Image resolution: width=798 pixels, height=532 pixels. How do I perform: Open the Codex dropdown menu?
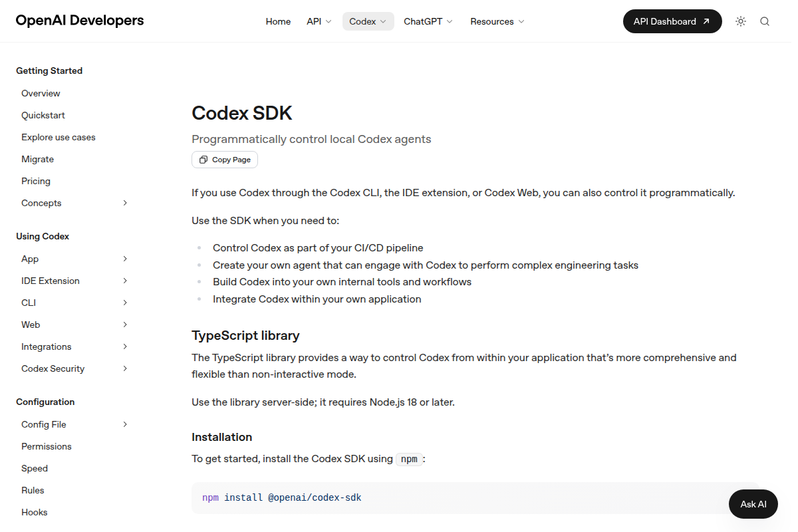pyautogui.click(x=368, y=21)
